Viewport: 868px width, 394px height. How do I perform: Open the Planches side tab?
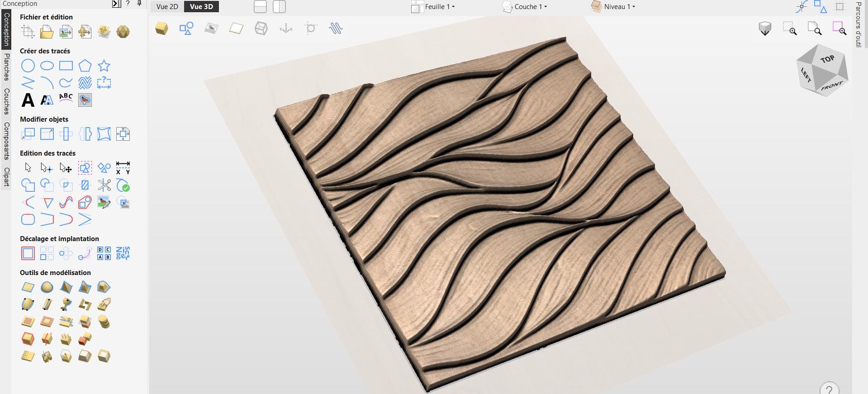(6, 67)
